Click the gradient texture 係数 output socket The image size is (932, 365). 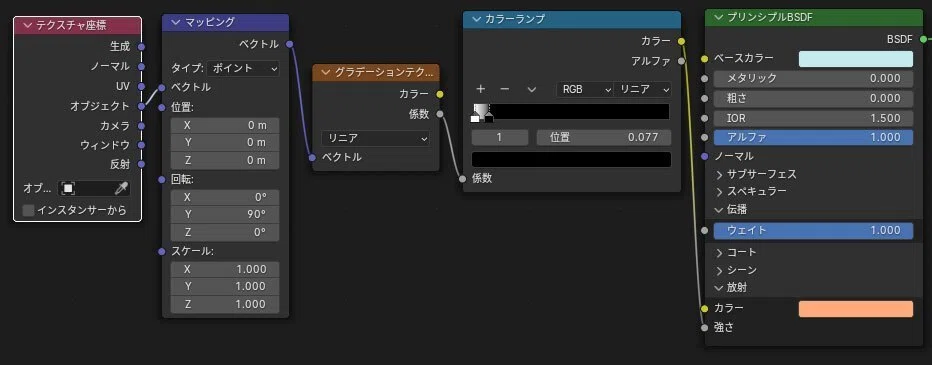440,114
